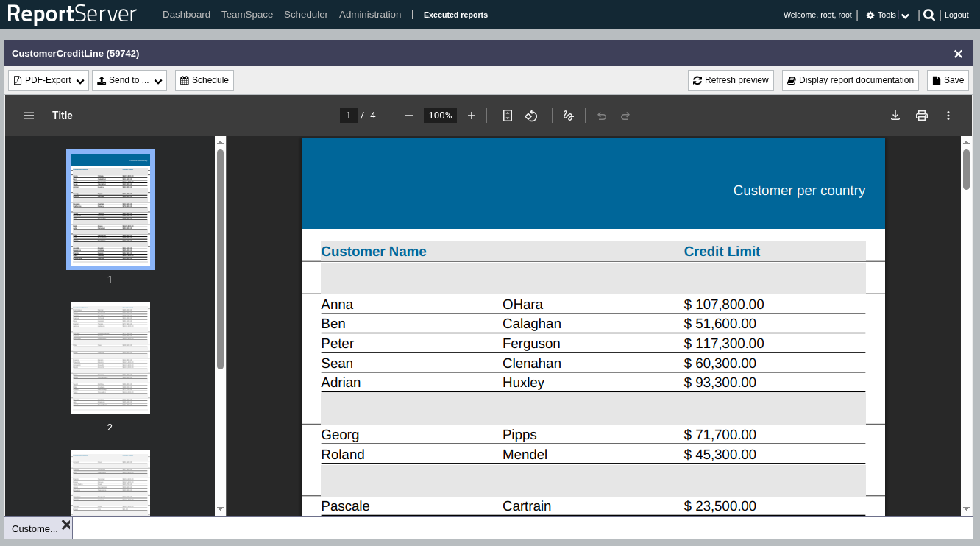The width and height of the screenshot is (980, 546).
Task: Select page 2 thumbnail
Action: click(110, 358)
